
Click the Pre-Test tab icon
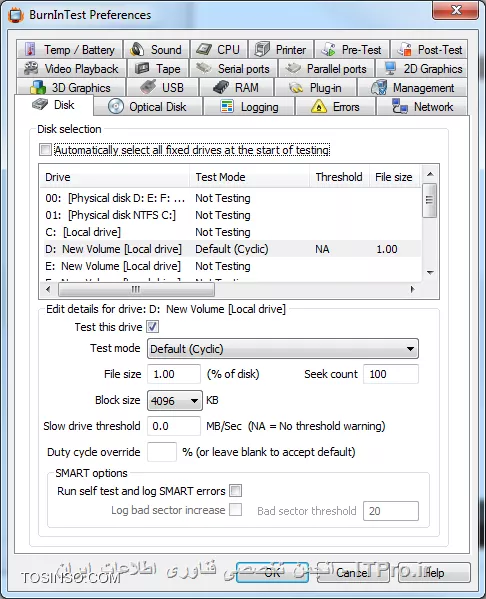point(328,49)
